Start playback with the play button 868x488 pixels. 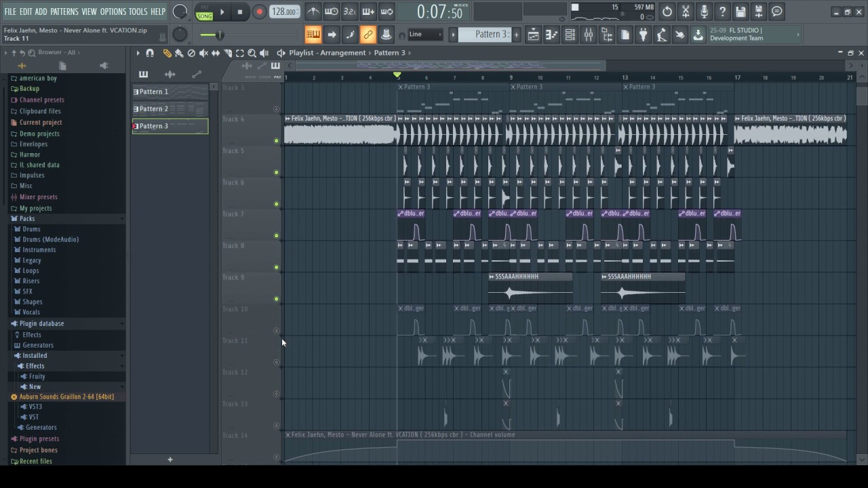(x=222, y=12)
